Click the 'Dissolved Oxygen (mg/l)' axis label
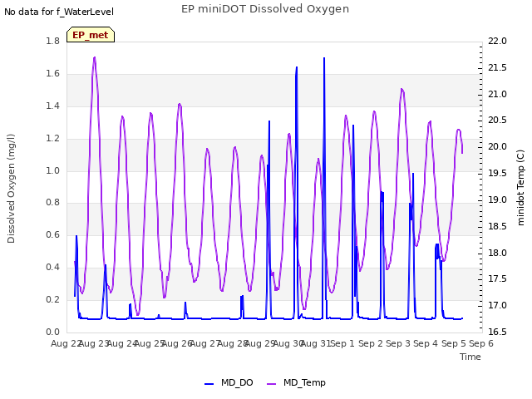The width and height of the screenshot is (532, 399). pos(11,189)
